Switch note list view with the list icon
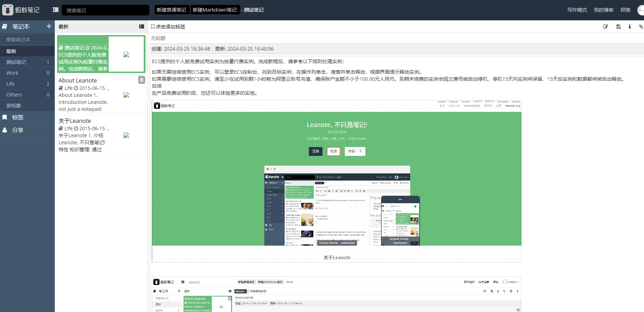Screen dimensions: 644x312 142,27
